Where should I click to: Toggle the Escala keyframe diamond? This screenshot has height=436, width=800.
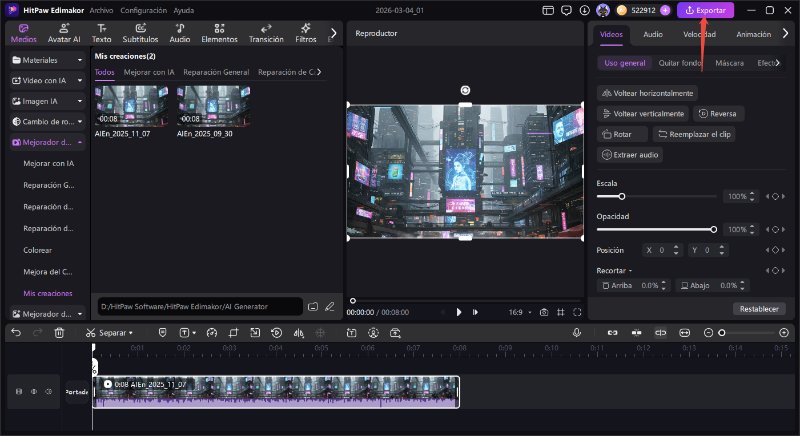coord(774,196)
